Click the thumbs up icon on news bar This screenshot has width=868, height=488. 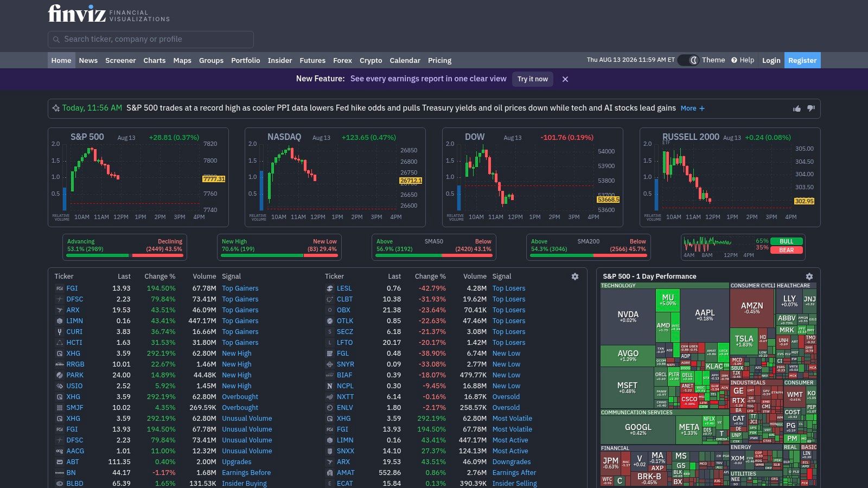click(797, 108)
